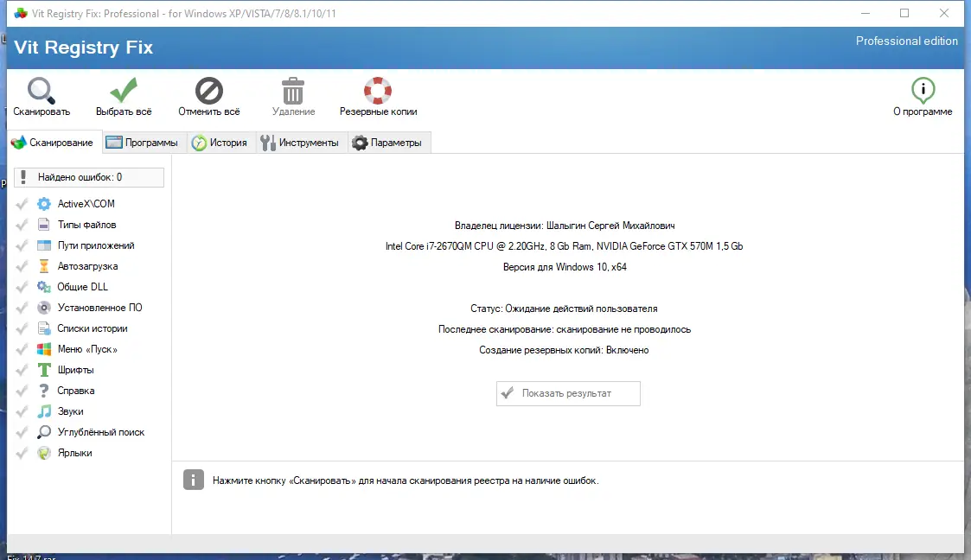
Task: Click the Автозагрузка hourglass icon
Action: (x=44, y=266)
